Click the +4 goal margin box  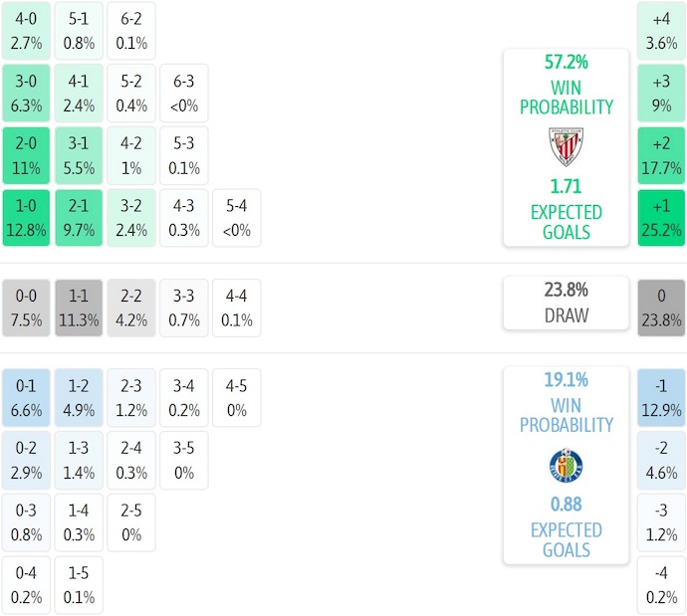tap(661, 31)
